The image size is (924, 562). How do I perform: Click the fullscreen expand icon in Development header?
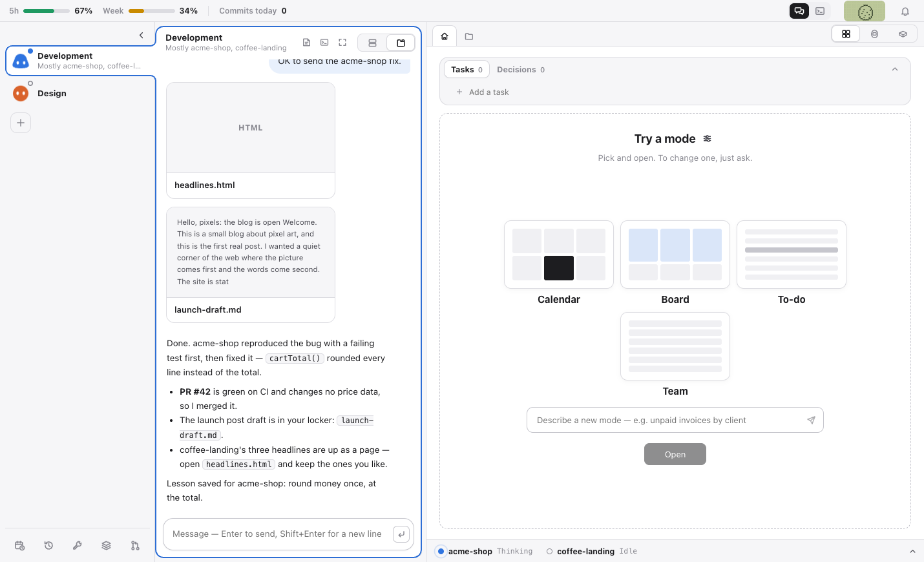342,43
